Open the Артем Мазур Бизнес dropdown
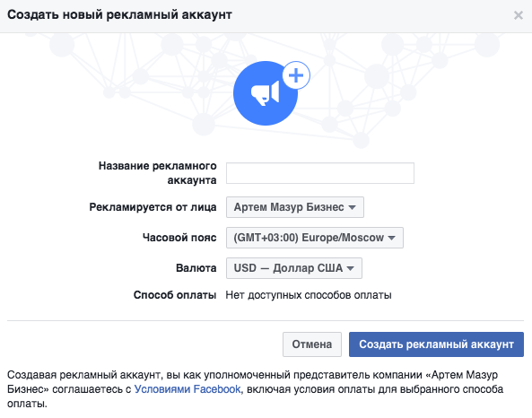Image resolution: width=532 pixels, height=418 pixels. pyautogui.click(x=295, y=207)
